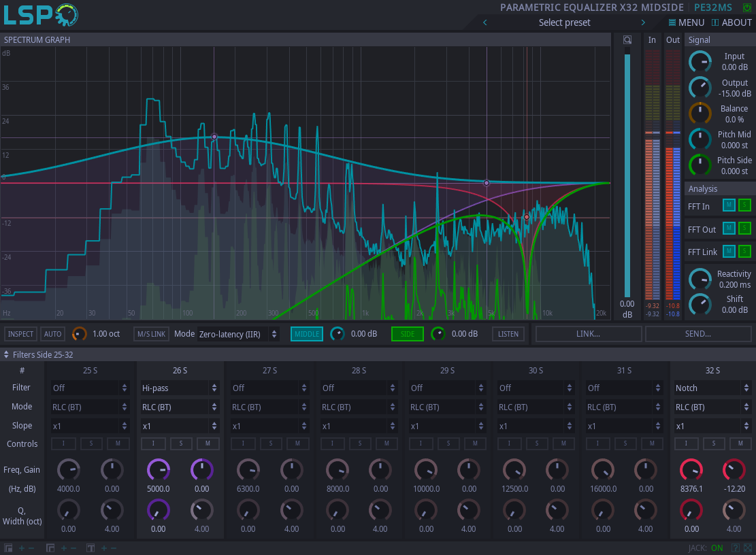
Task: Click the magnifier icon above the zoom fader
Action: (x=627, y=40)
